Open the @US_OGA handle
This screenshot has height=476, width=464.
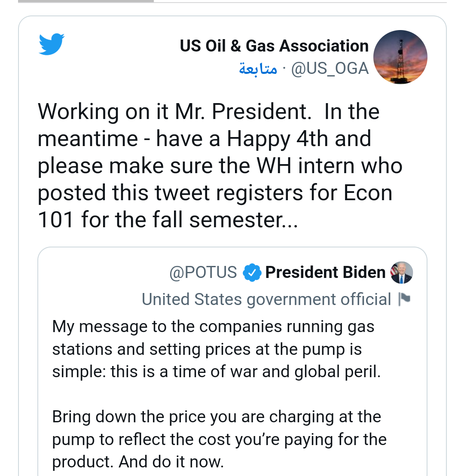tap(330, 69)
